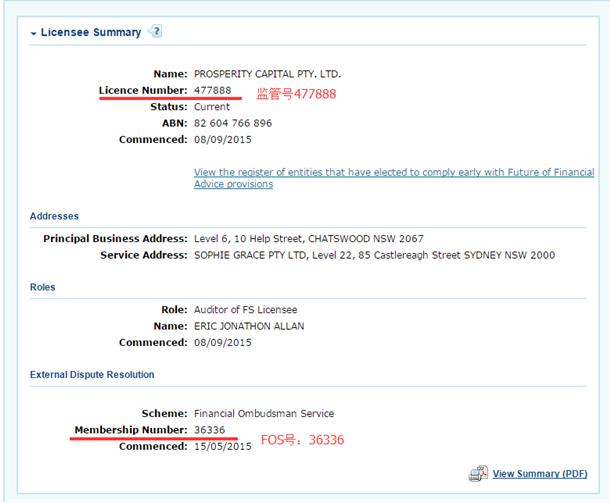Open the View Summary (PDF) link
Screen dimensions: 610x502
pyautogui.click(x=540, y=474)
